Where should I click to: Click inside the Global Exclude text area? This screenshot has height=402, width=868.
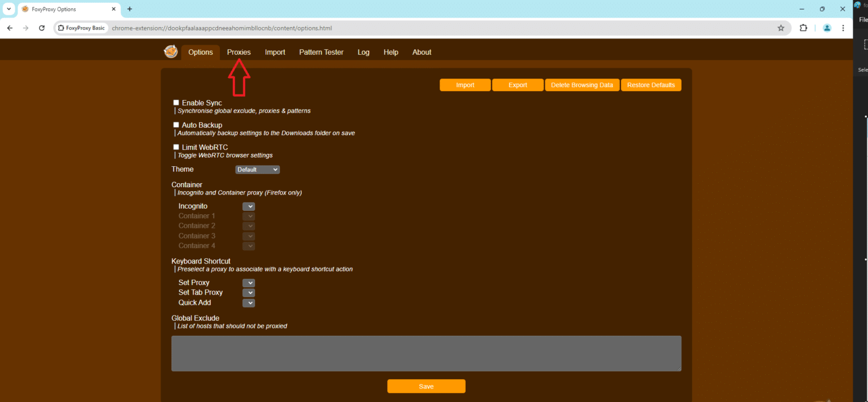pyautogui.click(x=426, y=353)
